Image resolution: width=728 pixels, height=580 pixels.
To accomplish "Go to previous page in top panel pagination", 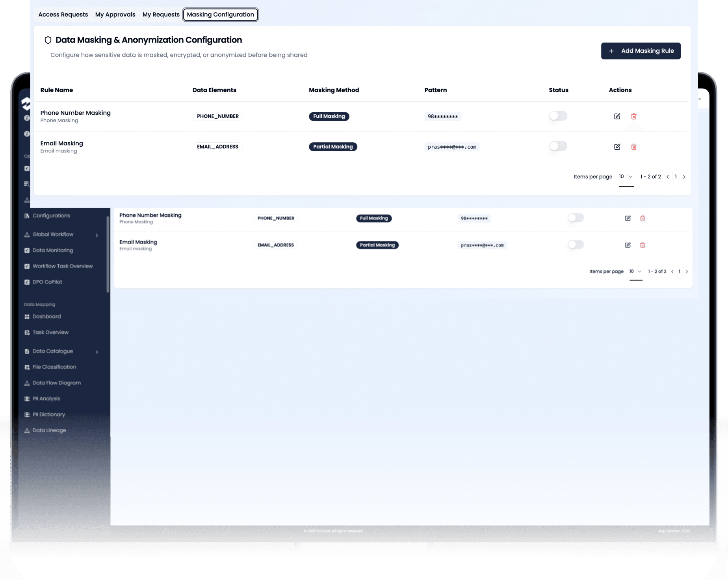I will tap(667, 177).
